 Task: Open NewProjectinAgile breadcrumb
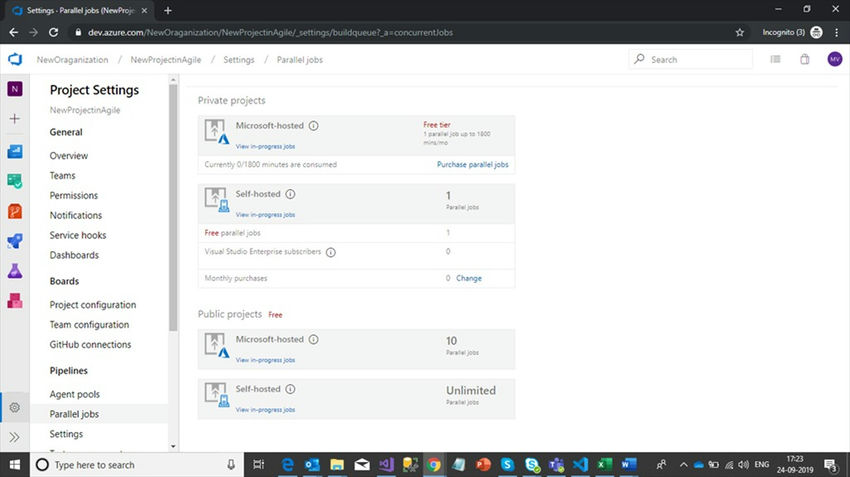(x=166, y=60)
